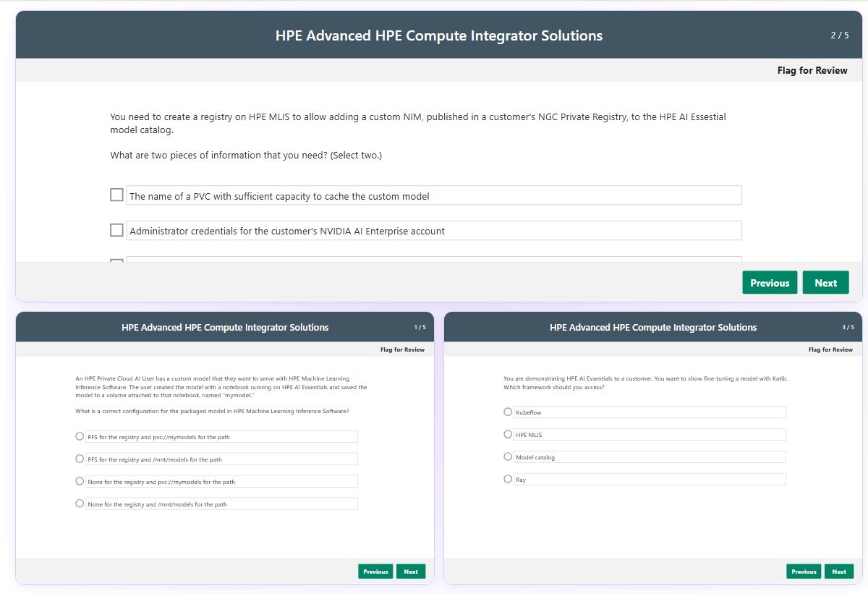Select None registry with pvc://mymodels path

point(80,481)
